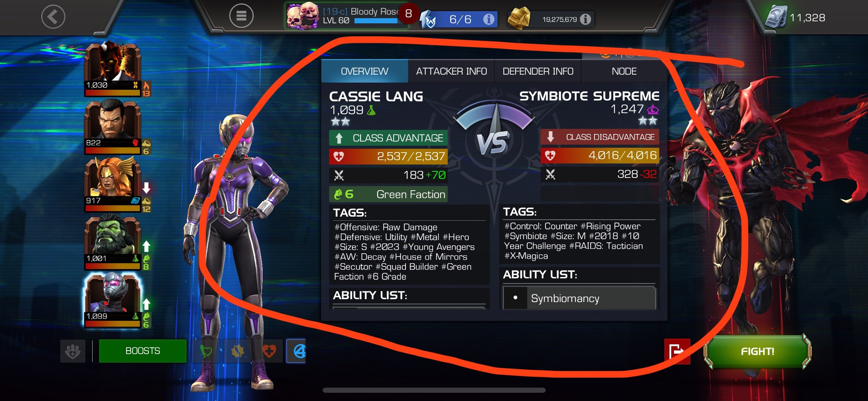This screenshot has width=868, height=401.
Task: Open the Node tab
Action: coord(624,71)
